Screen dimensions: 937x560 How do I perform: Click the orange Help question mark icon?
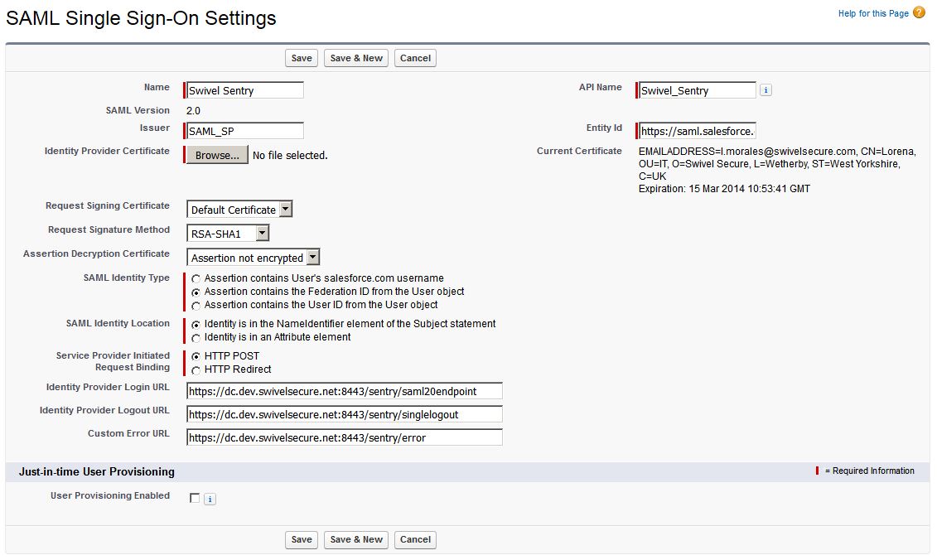(920, 12)
